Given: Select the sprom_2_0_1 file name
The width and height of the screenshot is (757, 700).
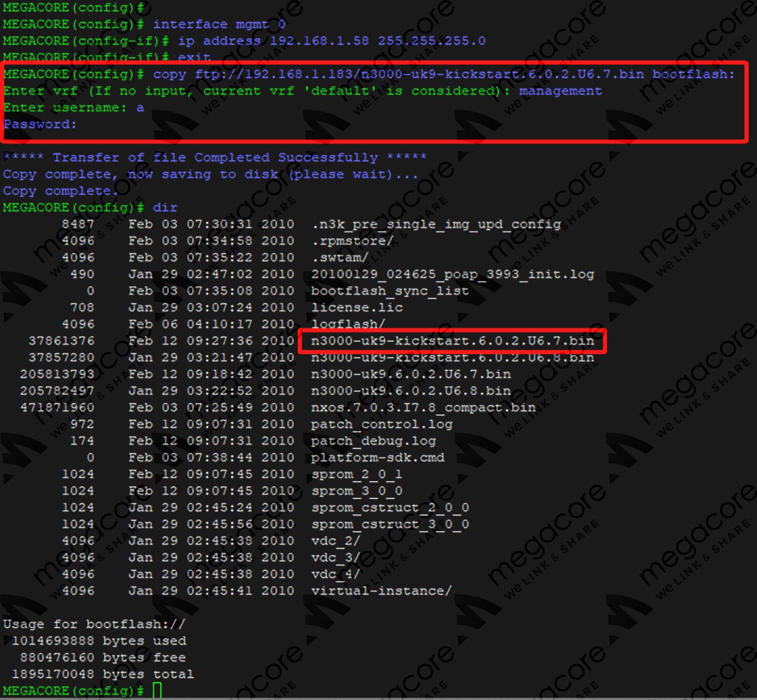Looking at the screenshot, I should (357, 474).
